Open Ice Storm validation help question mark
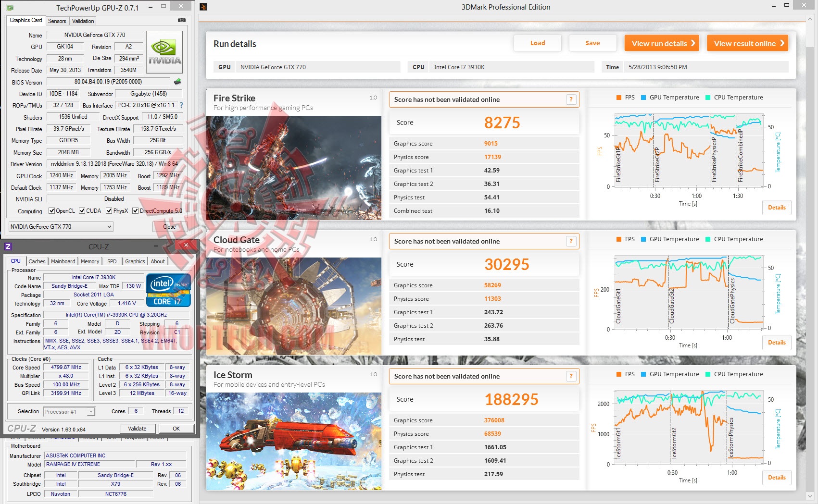The width and height of the screenshot is (818, 504). (x=571, y=376)
